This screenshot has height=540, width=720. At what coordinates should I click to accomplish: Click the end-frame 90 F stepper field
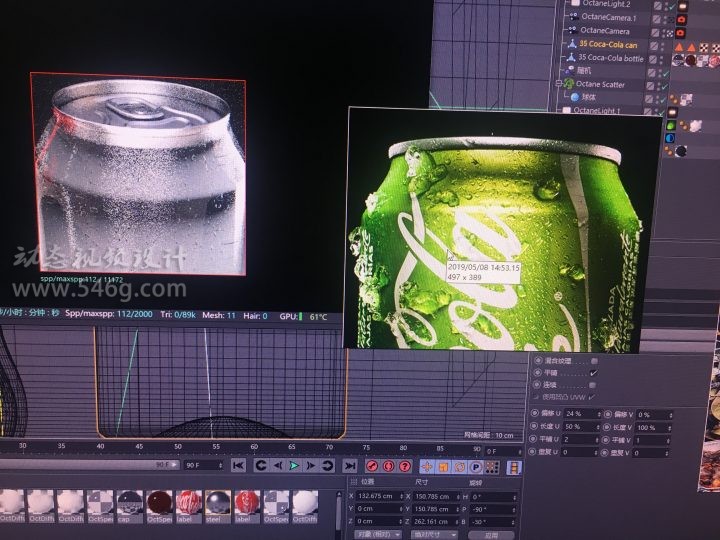click(x=203, y=465)
